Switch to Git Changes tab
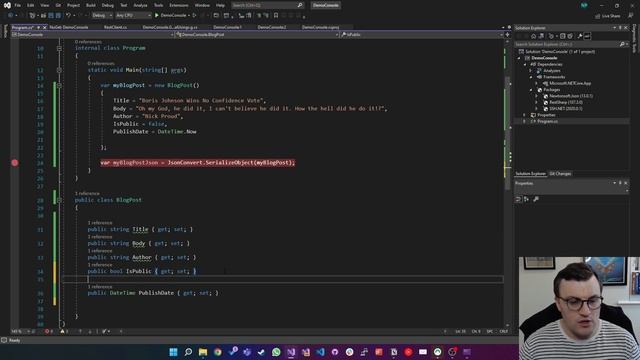Viewport: 640px width, 360px height. (560, 174)
